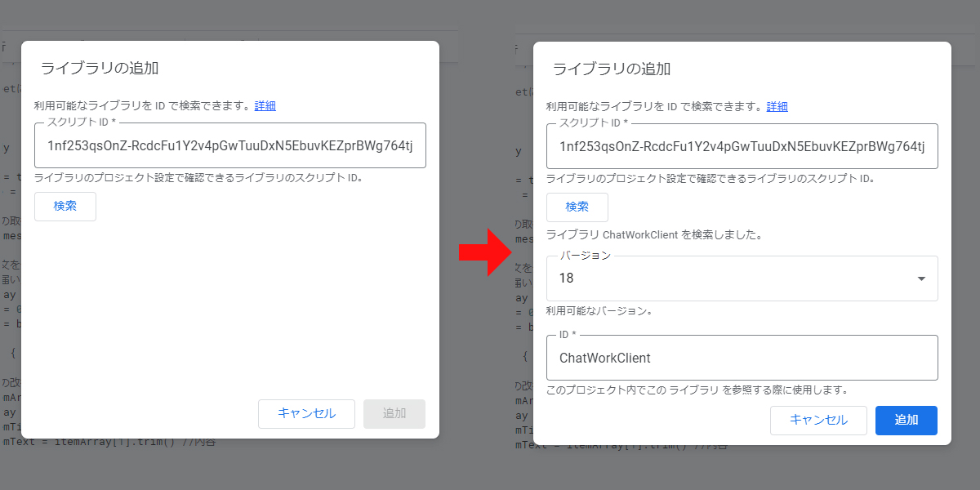
Task: Click the ライブラリの追加 title in left dialog
Action: click(100, 68)
